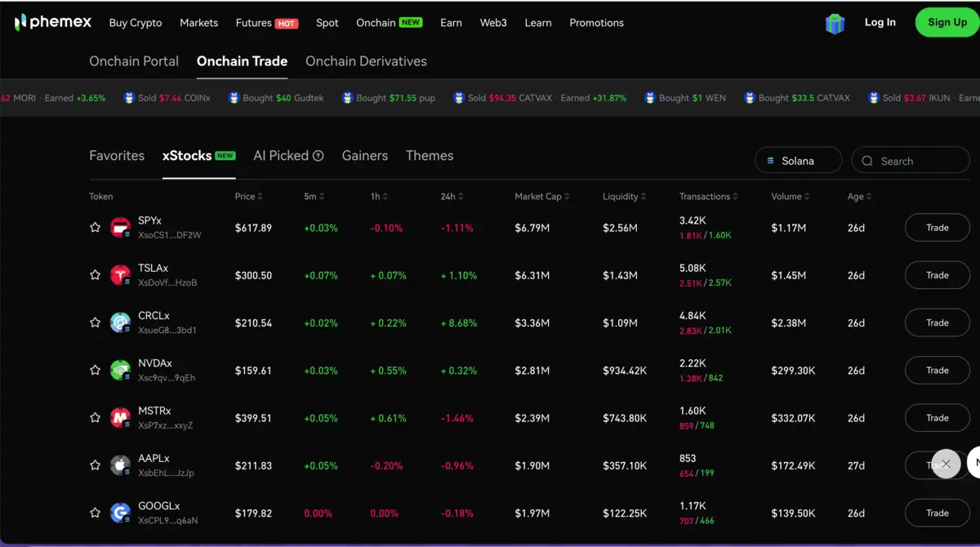
Task: Click the NVDAx Nvidia token icon
Action: [120, 370]
